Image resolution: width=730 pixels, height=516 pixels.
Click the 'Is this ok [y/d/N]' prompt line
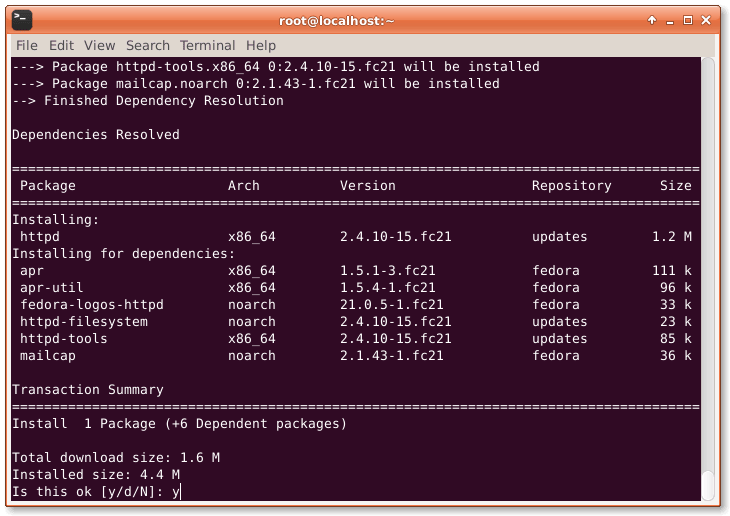(95, 492)
